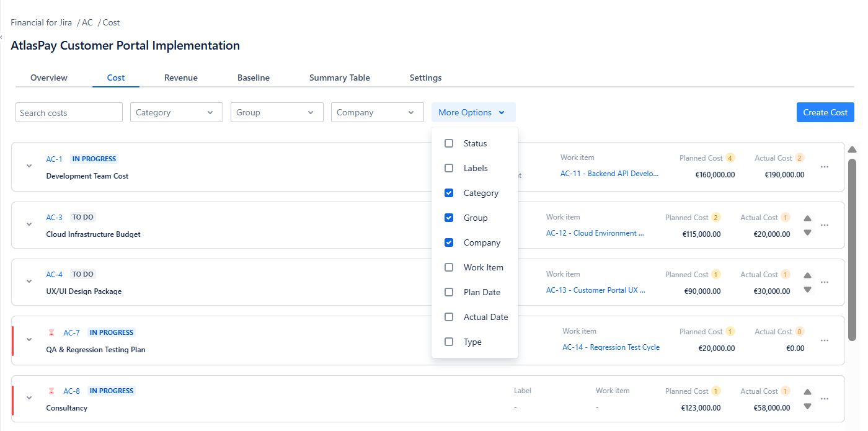Open the AC-11 Backend API work item link
The width and height of the screenshot is (868, 431).
click(609, 174)
